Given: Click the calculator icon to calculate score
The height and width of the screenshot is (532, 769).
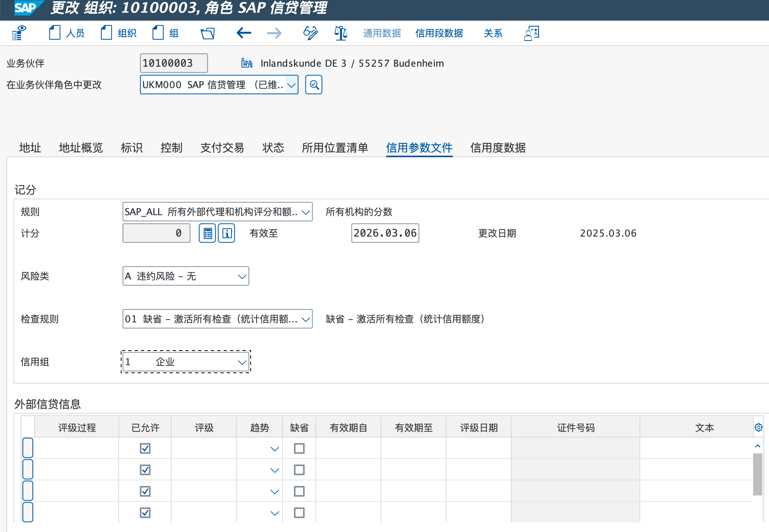Looking at the screenshot, I should (x=207, y=233).
